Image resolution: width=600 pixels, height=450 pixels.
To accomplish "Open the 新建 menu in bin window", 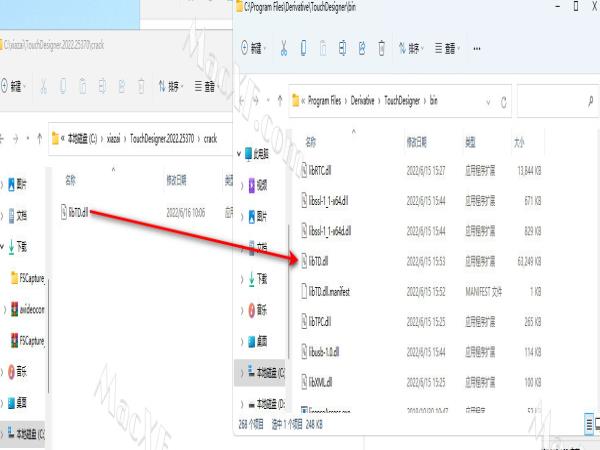I will pyautogui.click(x=254, y=48).
